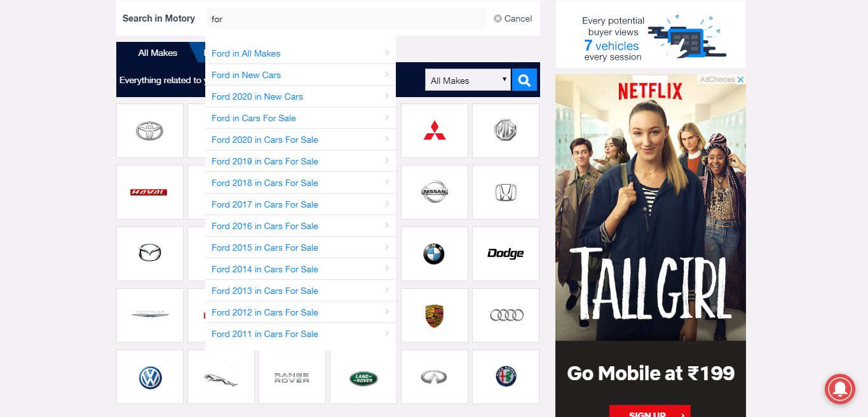Cancel the Motory search
868x417 pixels.
point(513,18)
